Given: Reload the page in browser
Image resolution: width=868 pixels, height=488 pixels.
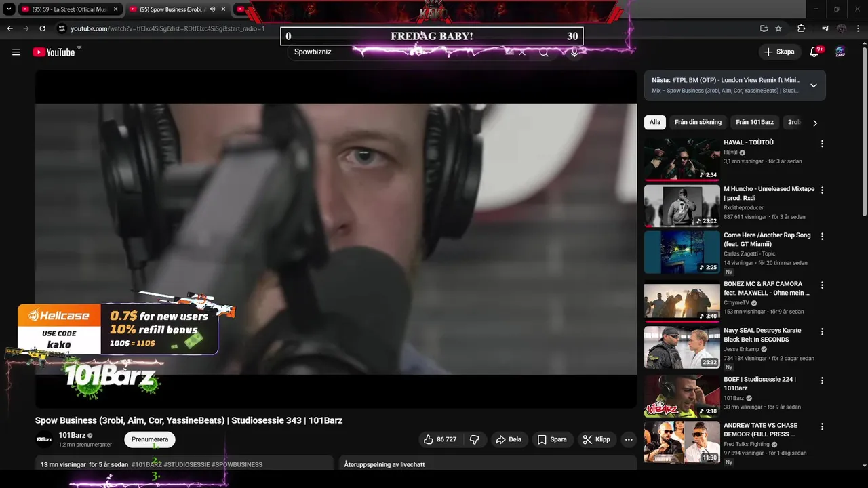Looking at the screenshot, I should [42, 28].
